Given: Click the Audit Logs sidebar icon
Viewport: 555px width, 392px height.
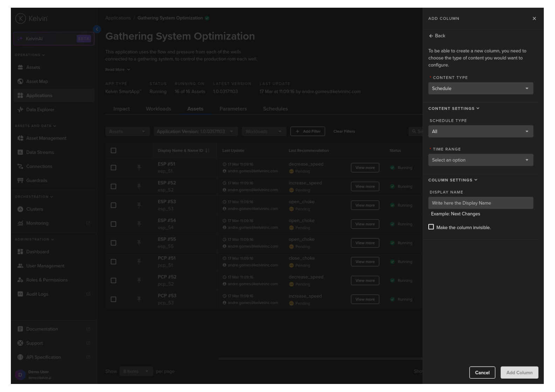Looking at the screenshot, I should click(x=20, y=294).
